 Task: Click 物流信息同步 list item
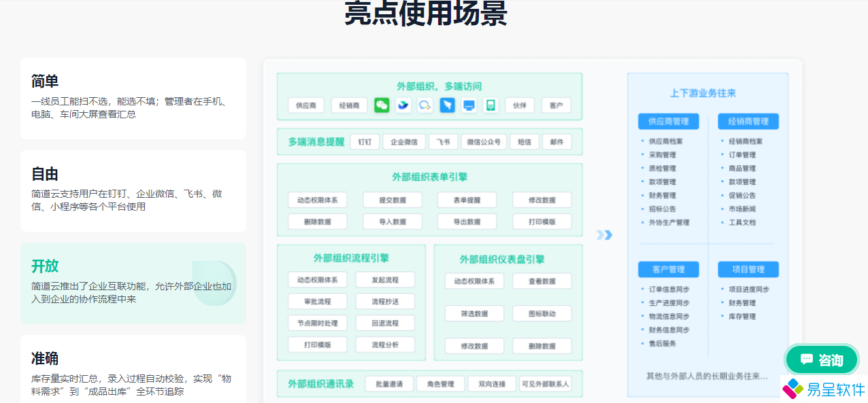coord(669,317)
